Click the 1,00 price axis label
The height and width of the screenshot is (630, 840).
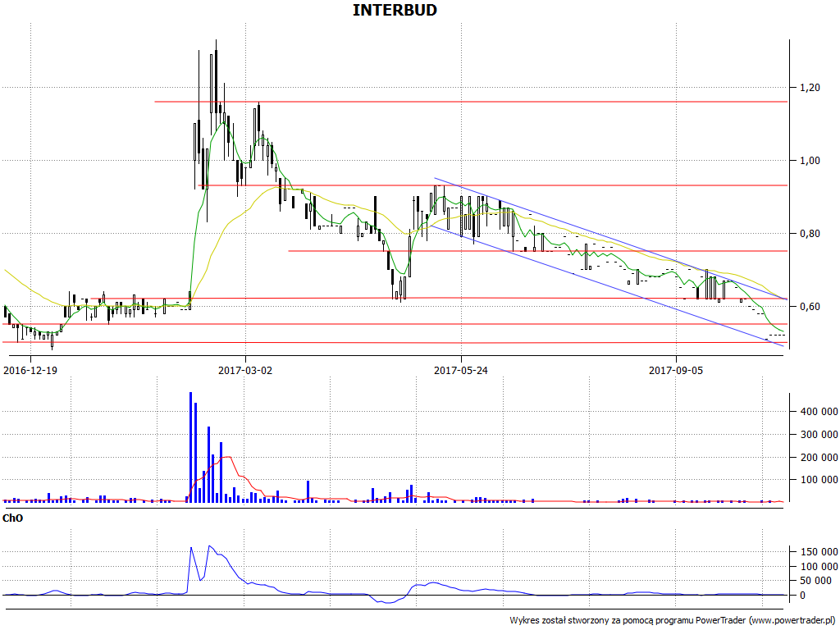click(810, 160)
